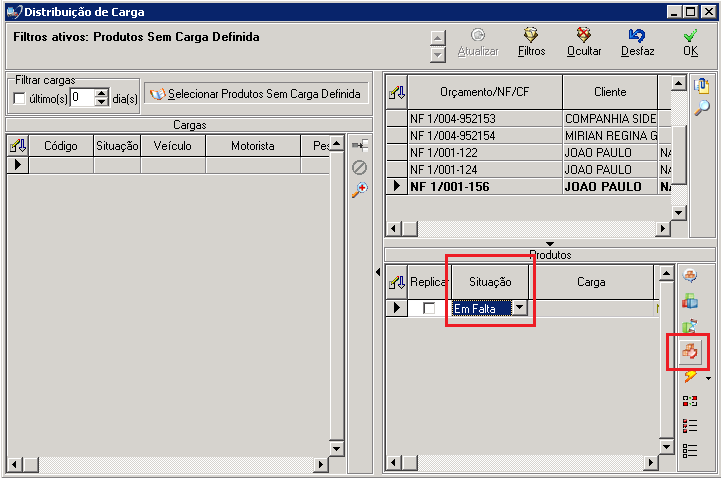
Task: Sort by the Código column header
Action: (x=61, y=146)
